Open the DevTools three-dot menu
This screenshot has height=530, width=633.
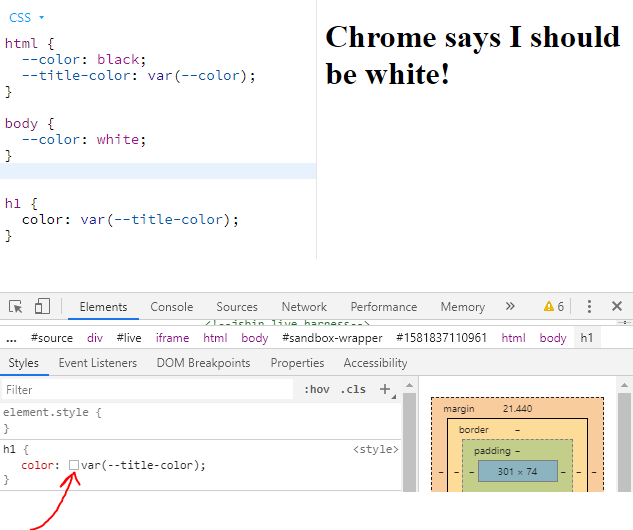click(589, 306)
